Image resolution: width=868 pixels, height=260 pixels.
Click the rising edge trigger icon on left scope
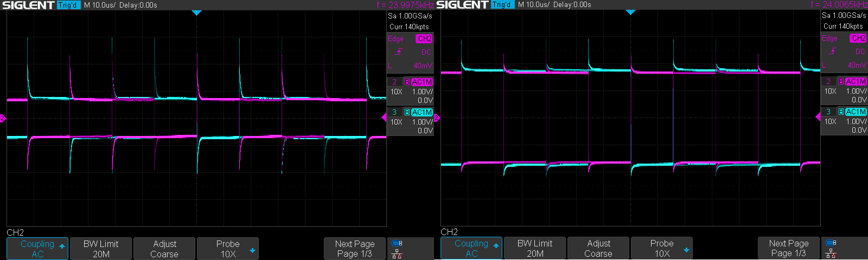coord(399,52)
